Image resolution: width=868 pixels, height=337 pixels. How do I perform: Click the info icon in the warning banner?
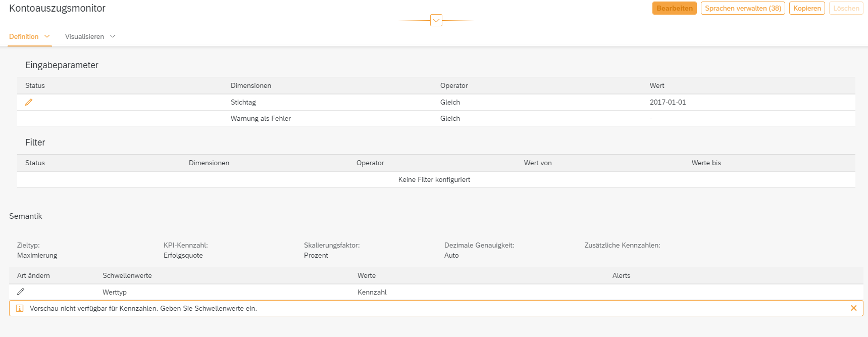20,308
